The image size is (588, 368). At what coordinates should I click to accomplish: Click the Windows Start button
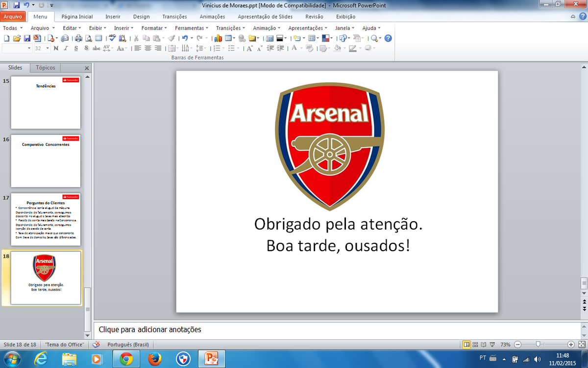pos(11,359)
